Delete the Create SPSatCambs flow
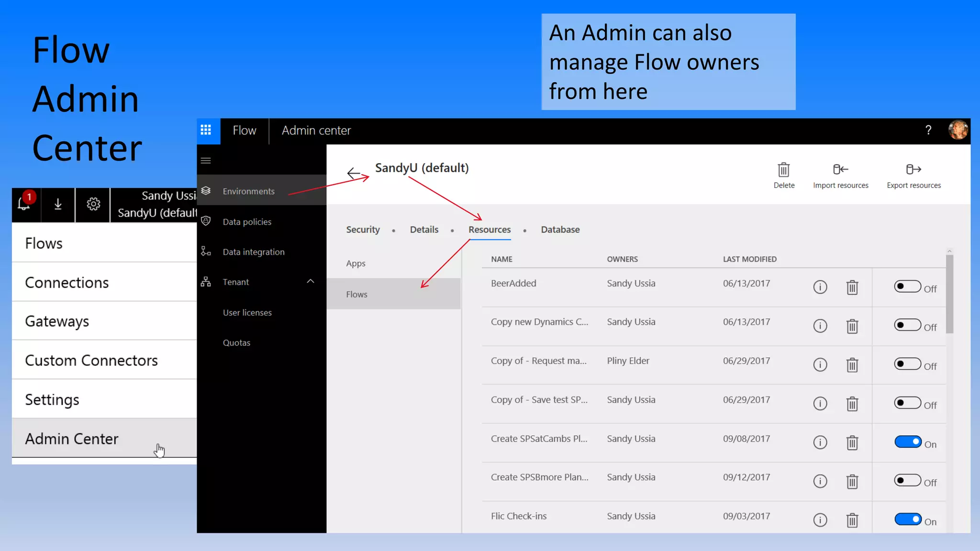 pyautogui.click(x=852, y=443)
